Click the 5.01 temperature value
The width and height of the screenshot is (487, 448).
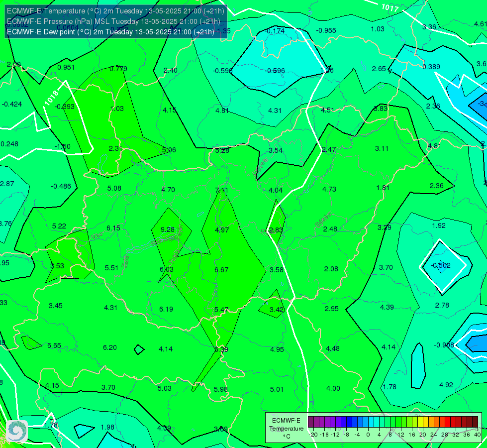(277, 389)
